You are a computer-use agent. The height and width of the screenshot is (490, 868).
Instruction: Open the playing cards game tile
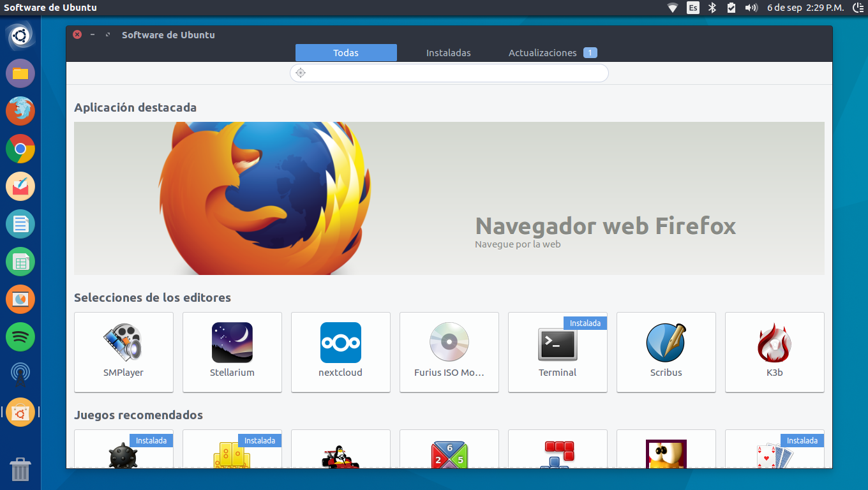[x=775, y=449]
